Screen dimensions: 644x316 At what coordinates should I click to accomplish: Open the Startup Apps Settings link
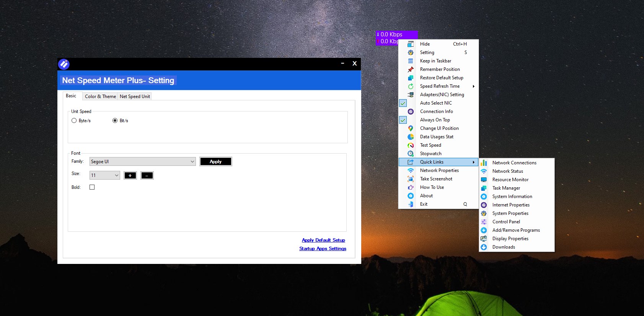point(323,249)
